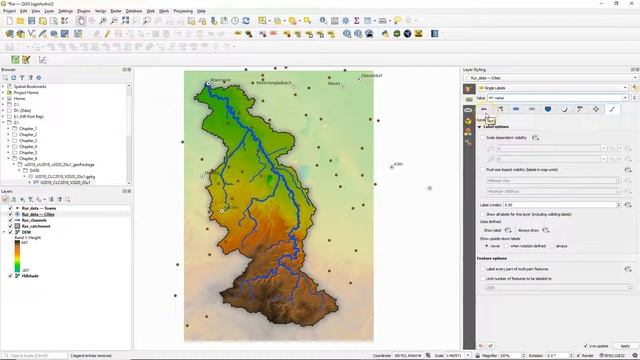The height and width of the screenshot is (360, 640).
Task: Click the Layers panel filter legend icon
Action: click(31, 199)
